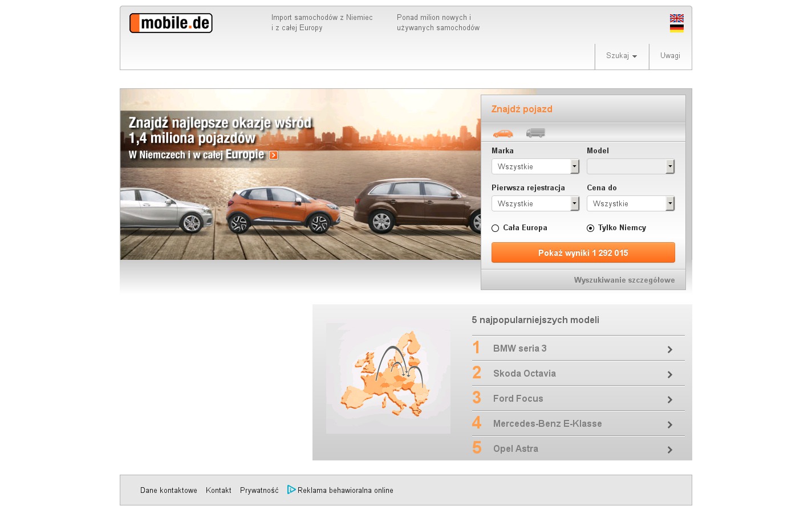Select the orange car vehicle type icon
Screen dimensions: 812x506
[x=502, y=133]
